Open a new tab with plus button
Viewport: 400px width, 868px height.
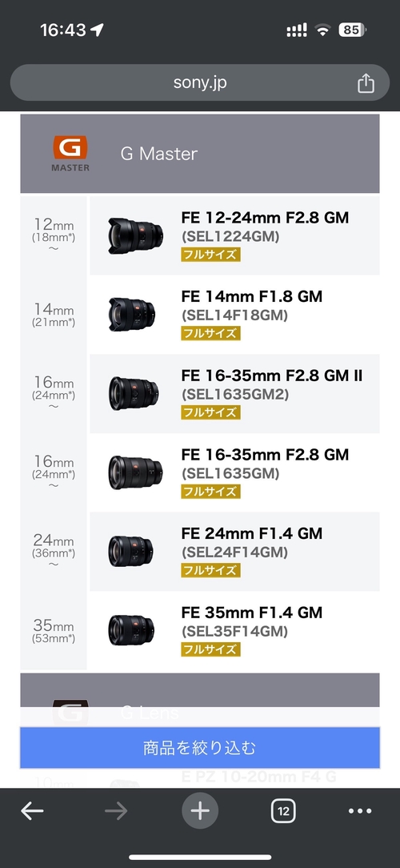click(x=200, y=811)
